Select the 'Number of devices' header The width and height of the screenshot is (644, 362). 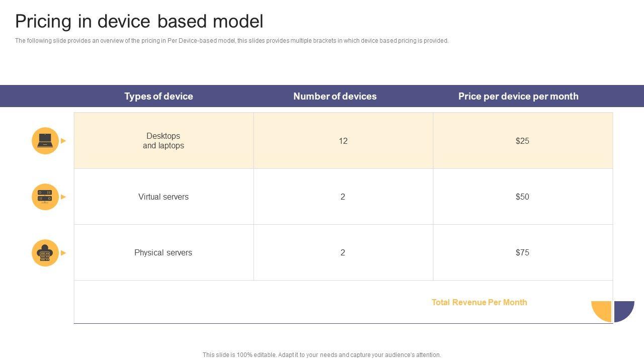(x=335, y=96)
